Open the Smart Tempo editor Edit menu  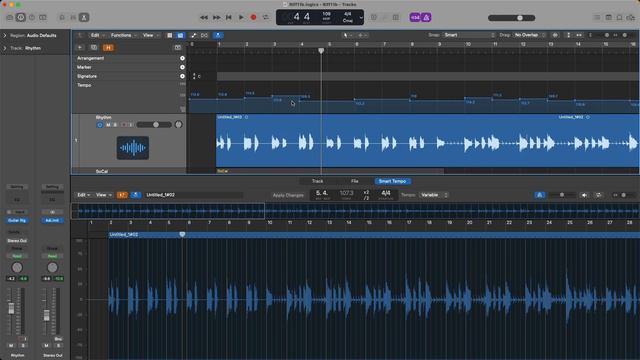(x=84, y=195)
